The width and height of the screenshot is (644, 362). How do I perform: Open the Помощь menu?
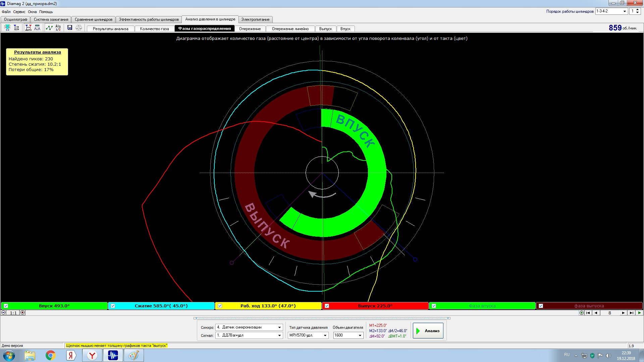click(x=46, y=12)
